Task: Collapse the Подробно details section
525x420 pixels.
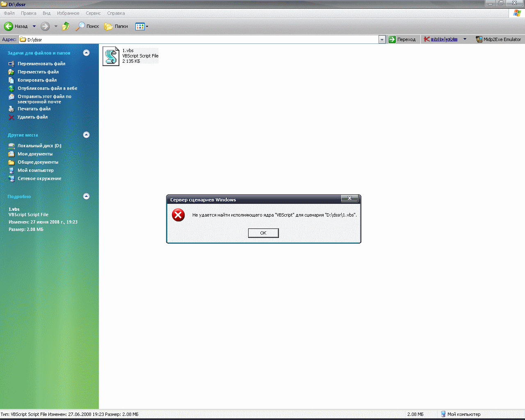Action: [x=86, y=196]
